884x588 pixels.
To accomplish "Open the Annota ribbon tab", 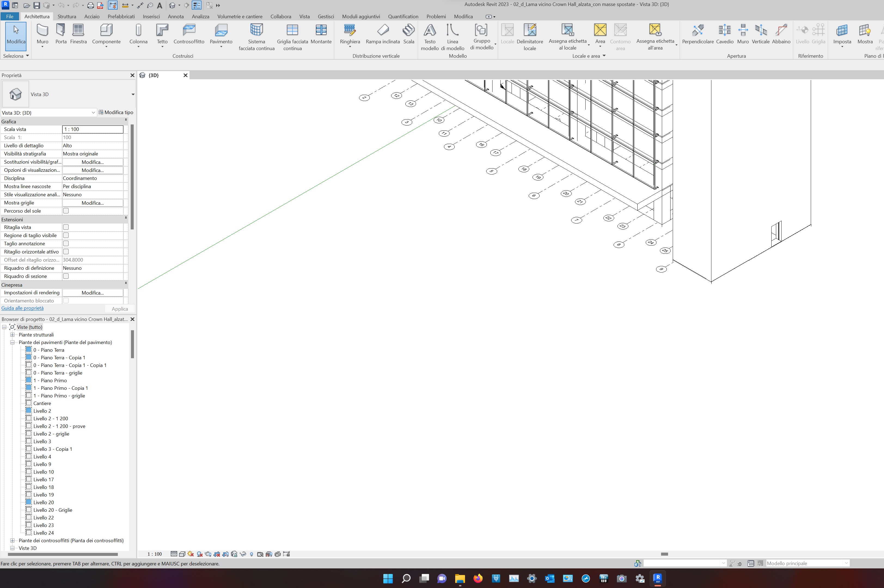I will click(x=176, y=17).
